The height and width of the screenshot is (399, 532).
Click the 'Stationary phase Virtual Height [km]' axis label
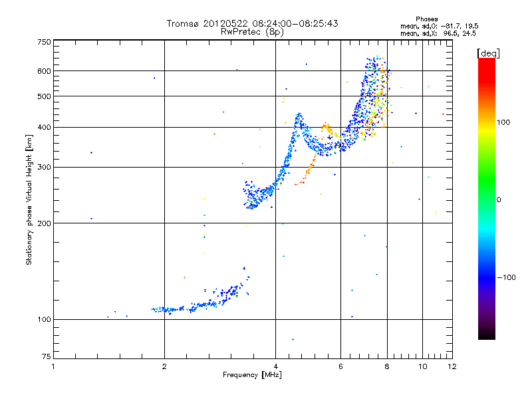[x=29, y=200]
